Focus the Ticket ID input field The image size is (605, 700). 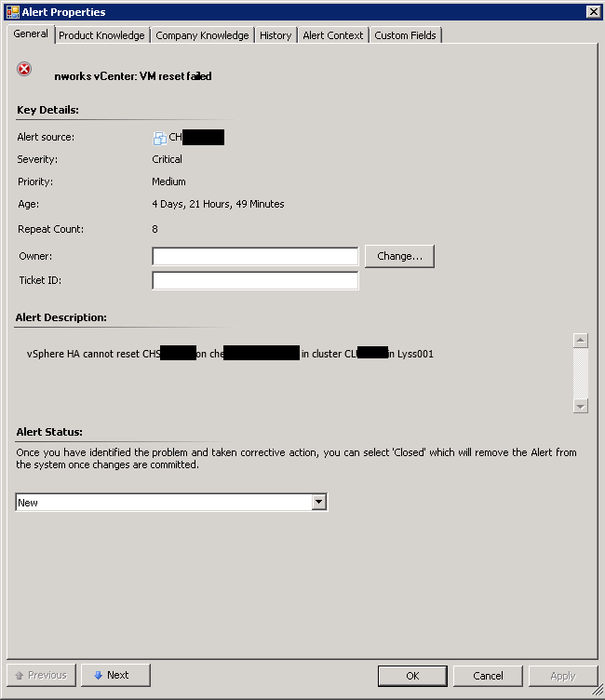pos(255,280)
